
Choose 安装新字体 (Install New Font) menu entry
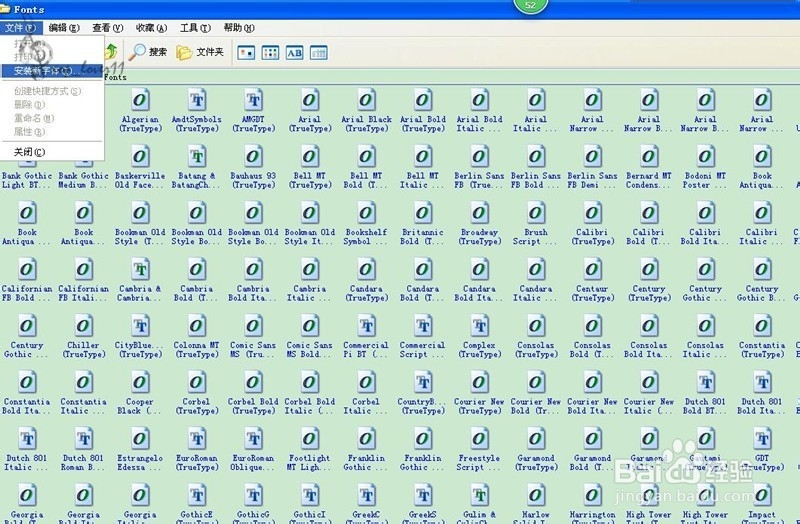[x=52, y=71]
